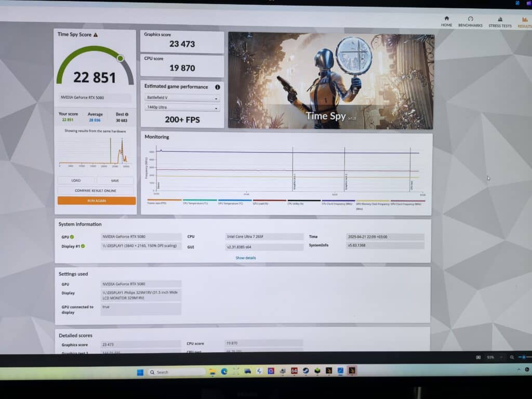Open Show details link in System information

click(x=246, y=258)
